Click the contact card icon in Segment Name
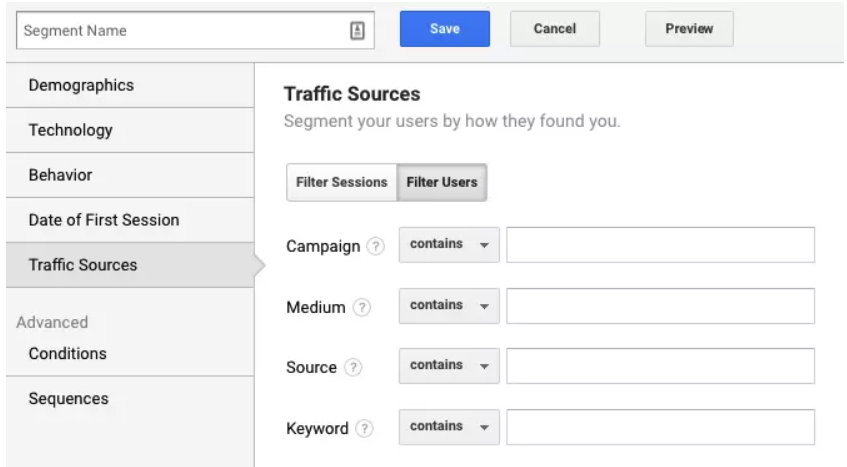This screenshot has height=467, width=847. (357, 30)
